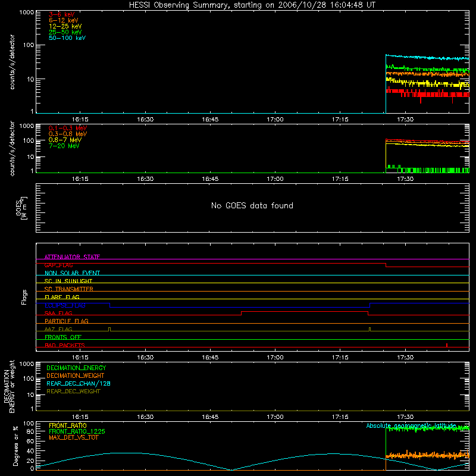The image size is (476, 476).
Task: Click the red bad packets spike marker
Action: coord(447,345)
